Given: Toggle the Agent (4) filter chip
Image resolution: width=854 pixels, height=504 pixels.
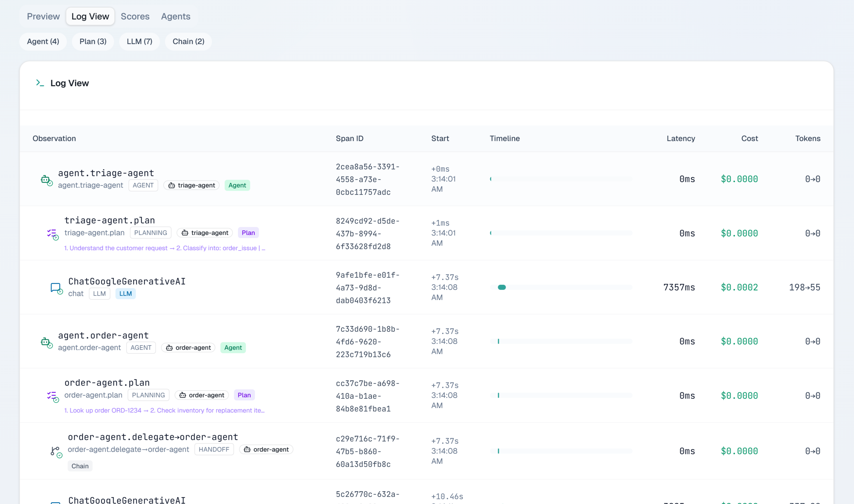Looking at the screenshot, I should point(43,41).
